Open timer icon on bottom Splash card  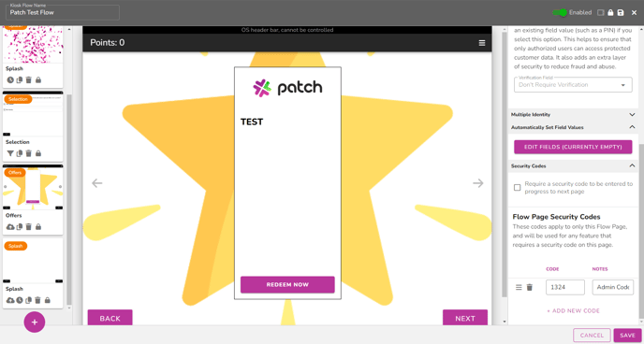[20, 300]
